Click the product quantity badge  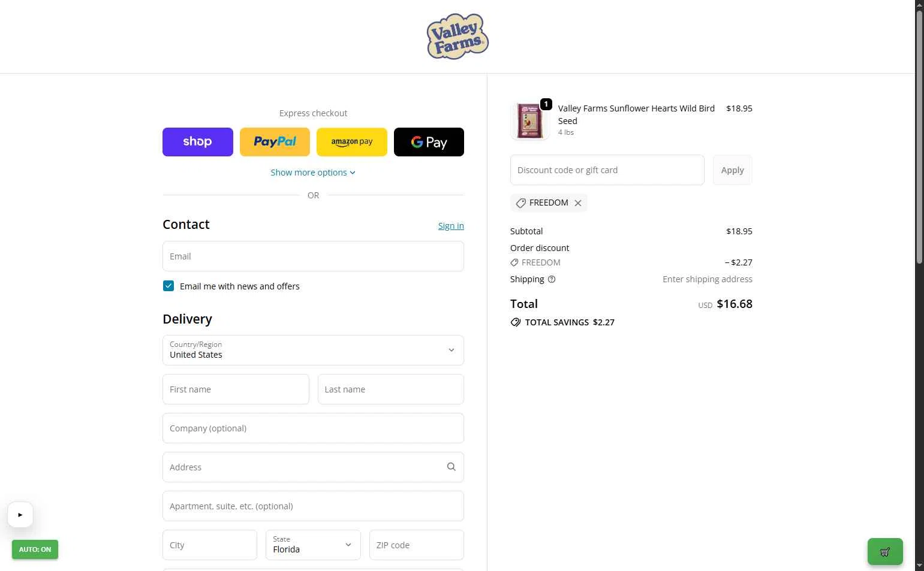[x=546, y=104]
